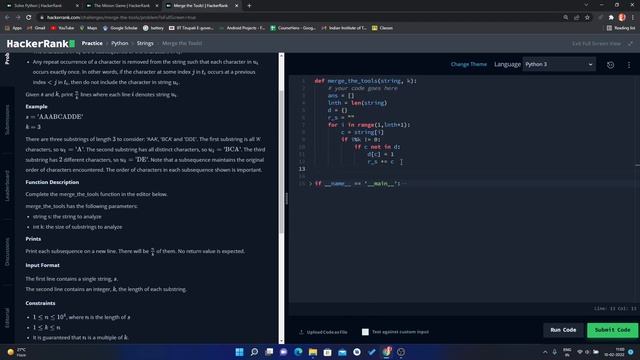
Task: Click Upload Code as File
Action: [327, 332]
